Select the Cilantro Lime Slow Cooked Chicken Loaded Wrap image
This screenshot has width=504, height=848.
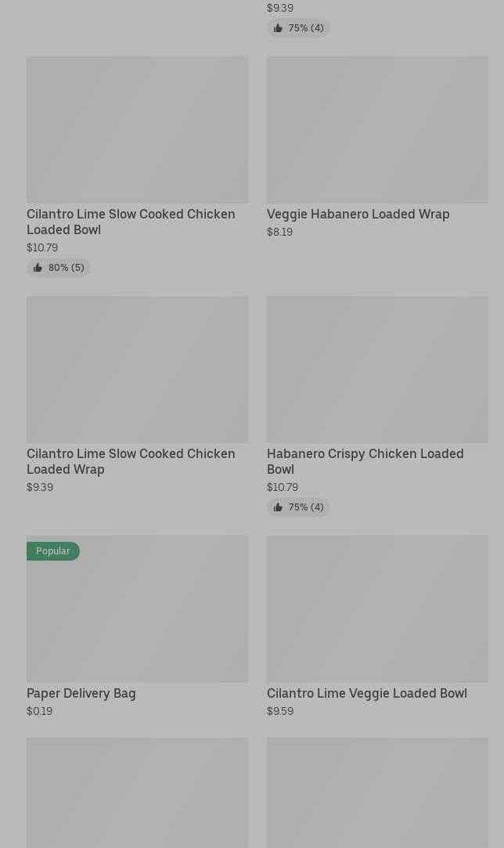pos(137,369)
